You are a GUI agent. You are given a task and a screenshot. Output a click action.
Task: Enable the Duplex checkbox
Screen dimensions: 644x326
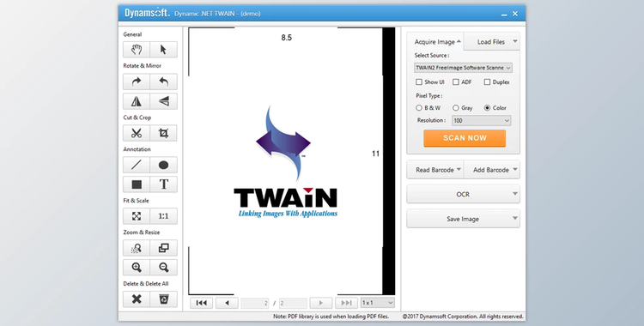tap(487, 82)
